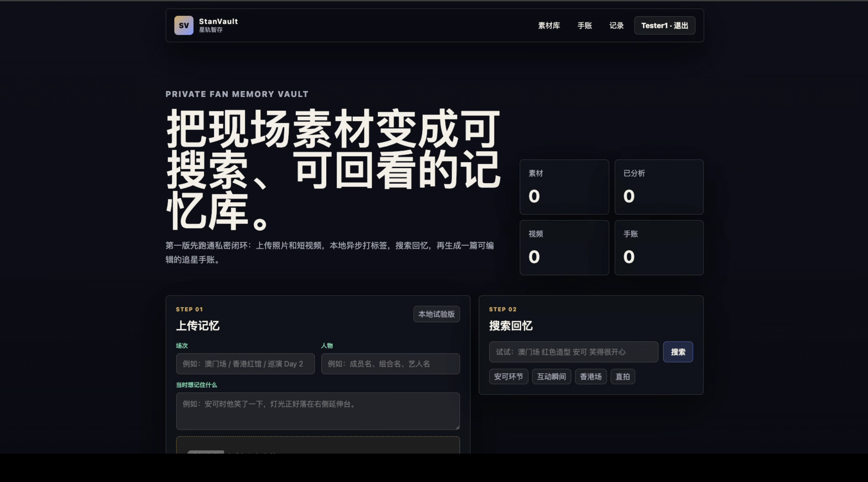Image resolution: width=868 pixels, height=482 pixels.
Task: Click the SV logo icon
Action: (x=184, y=25)
